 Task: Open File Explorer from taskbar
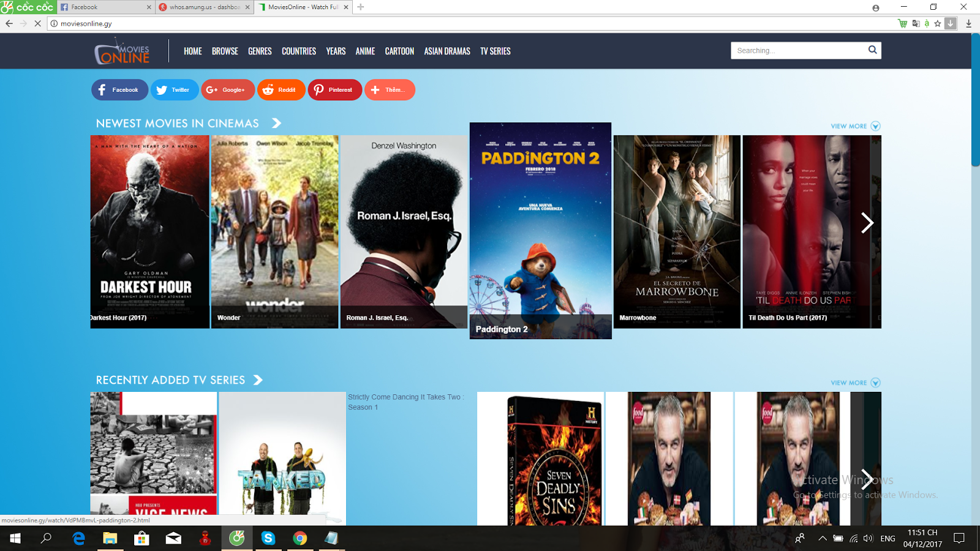110,538
